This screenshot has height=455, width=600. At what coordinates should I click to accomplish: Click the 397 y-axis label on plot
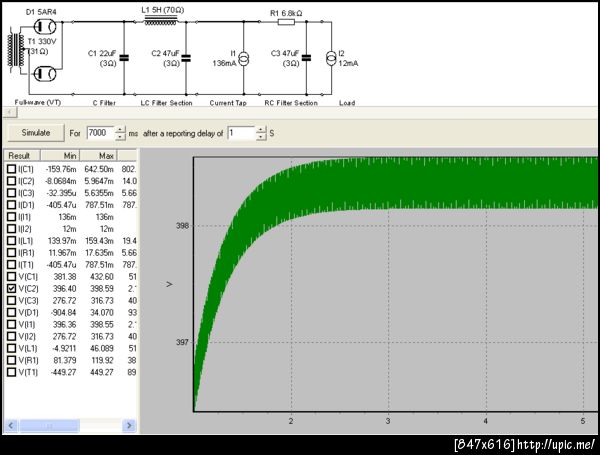[x=183, y=342]
